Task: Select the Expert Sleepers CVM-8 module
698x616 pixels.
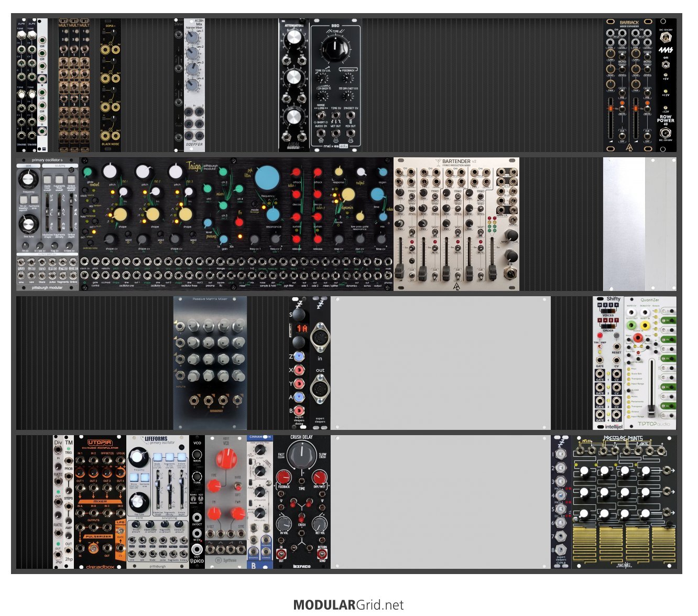Action: (561, 502)
